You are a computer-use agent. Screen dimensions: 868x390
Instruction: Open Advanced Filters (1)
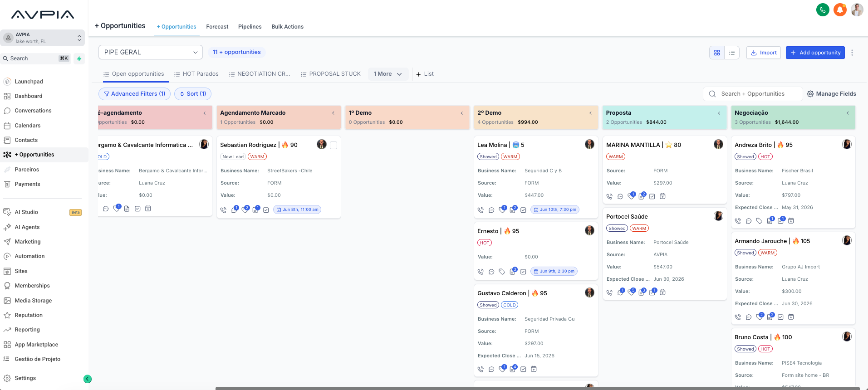pyautogui.click(x=135, y=94)
